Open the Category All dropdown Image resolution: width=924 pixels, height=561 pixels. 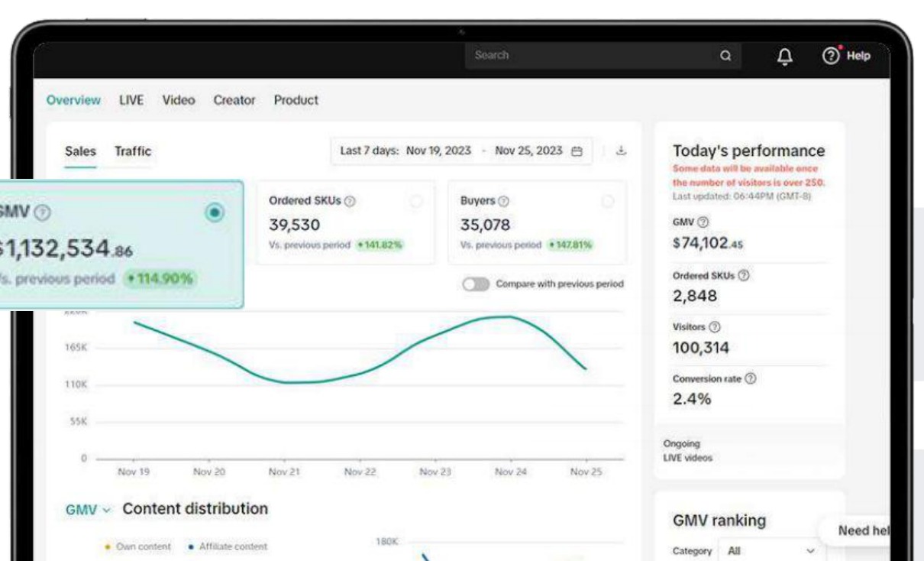[x=772, y=550]
